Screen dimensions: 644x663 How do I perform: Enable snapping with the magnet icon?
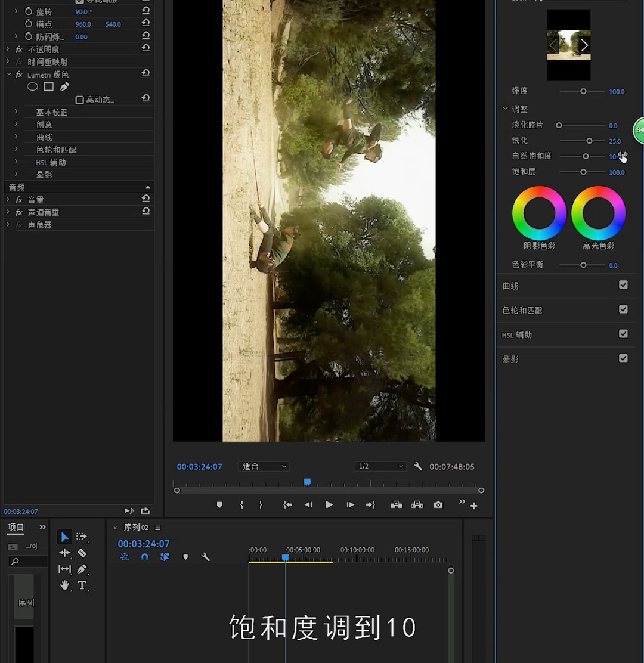tap(144, 557)
